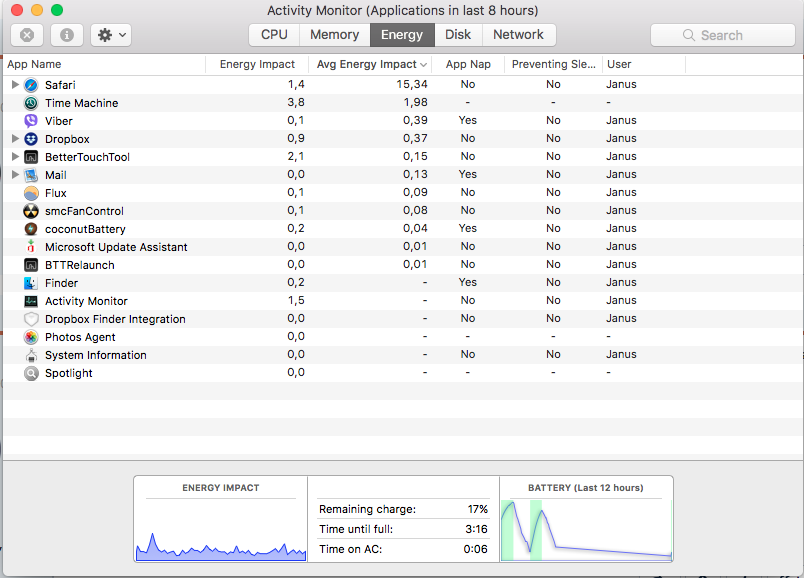This screenshot has height=578, width=804.
Task: Select the Flux icon
Action: [31, 193]
